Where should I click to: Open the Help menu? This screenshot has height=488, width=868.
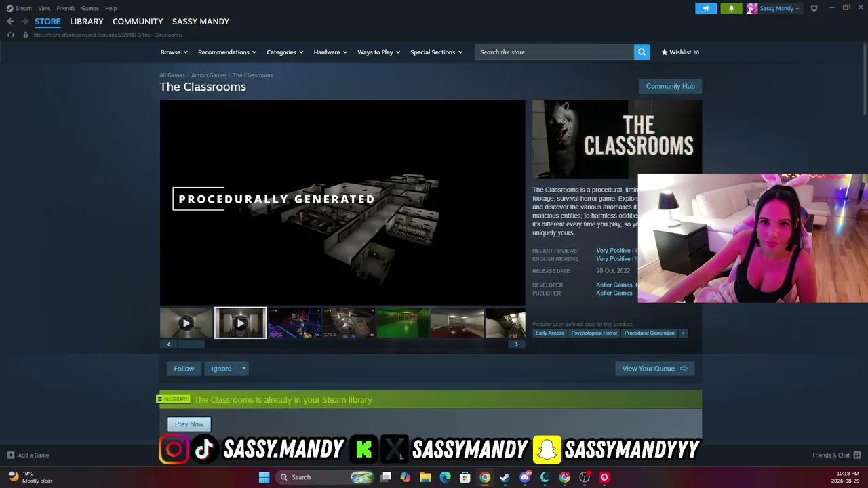pyautogui.click(x=111, y=8)
